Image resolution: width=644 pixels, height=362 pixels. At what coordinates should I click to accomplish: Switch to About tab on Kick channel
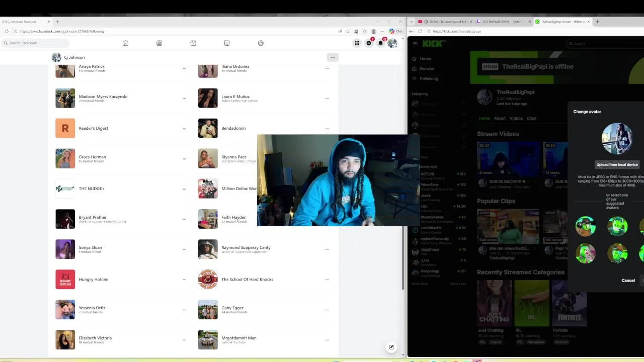(x=500, y=118)
